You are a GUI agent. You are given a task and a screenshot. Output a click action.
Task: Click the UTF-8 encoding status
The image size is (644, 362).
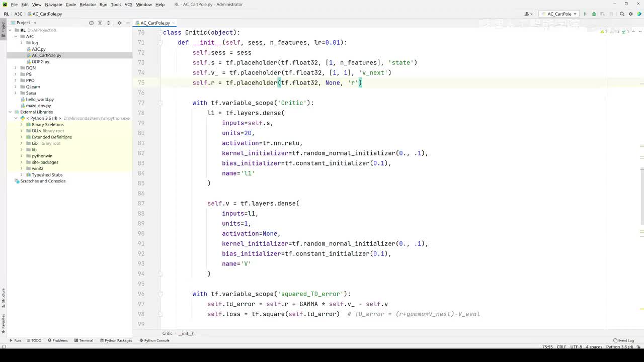point(577,347)
